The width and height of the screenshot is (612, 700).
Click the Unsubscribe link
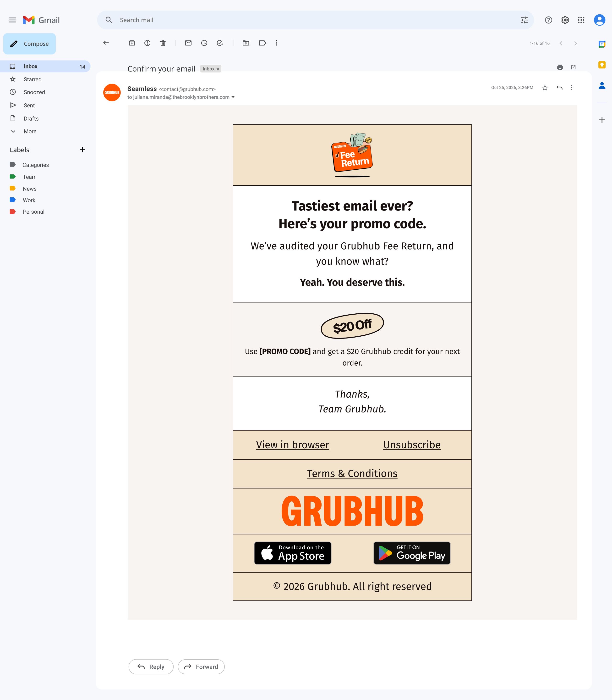click(x=412, y=445)
